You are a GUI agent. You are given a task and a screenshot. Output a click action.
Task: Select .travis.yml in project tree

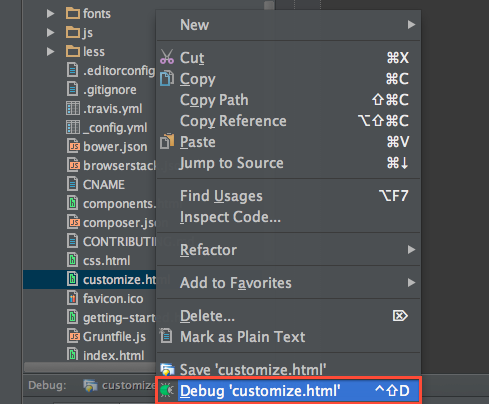[x=113, y=109]
